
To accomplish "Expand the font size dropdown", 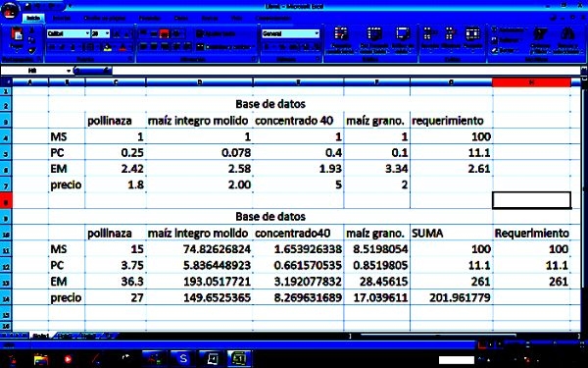I will pyautogui.click(x=107, y=33).
